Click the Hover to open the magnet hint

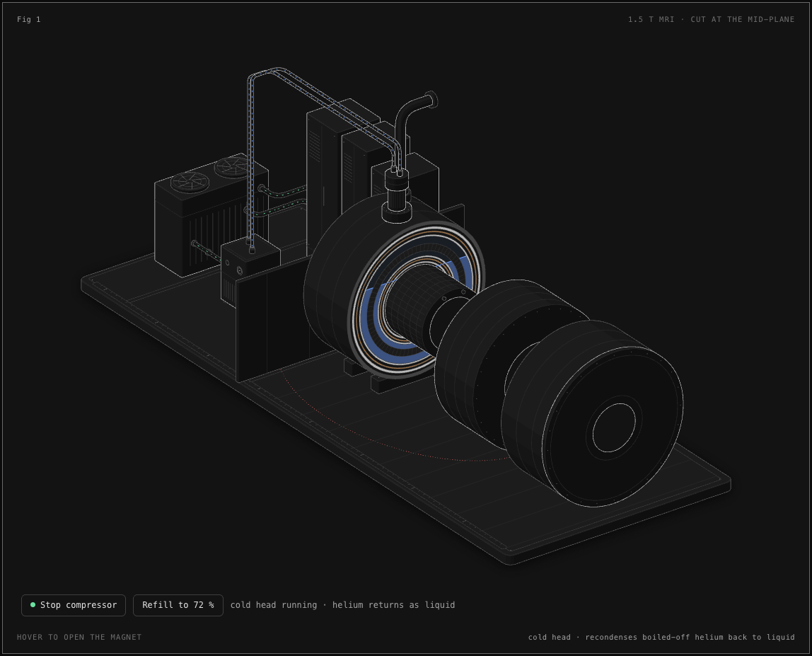pos(79,637)
